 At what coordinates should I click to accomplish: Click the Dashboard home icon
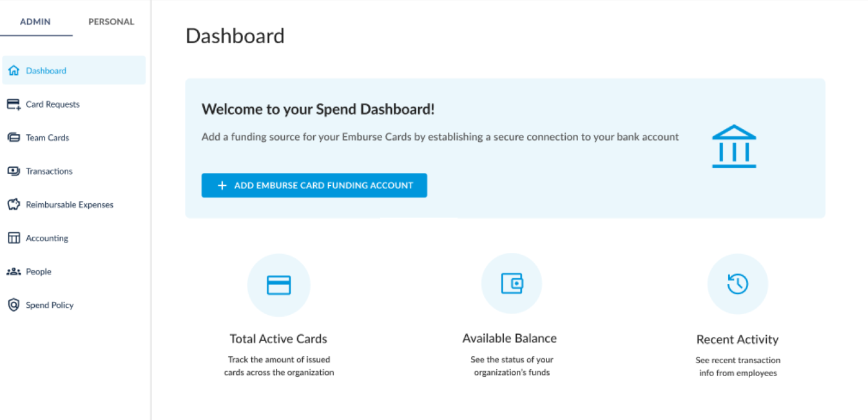point(14,71)
